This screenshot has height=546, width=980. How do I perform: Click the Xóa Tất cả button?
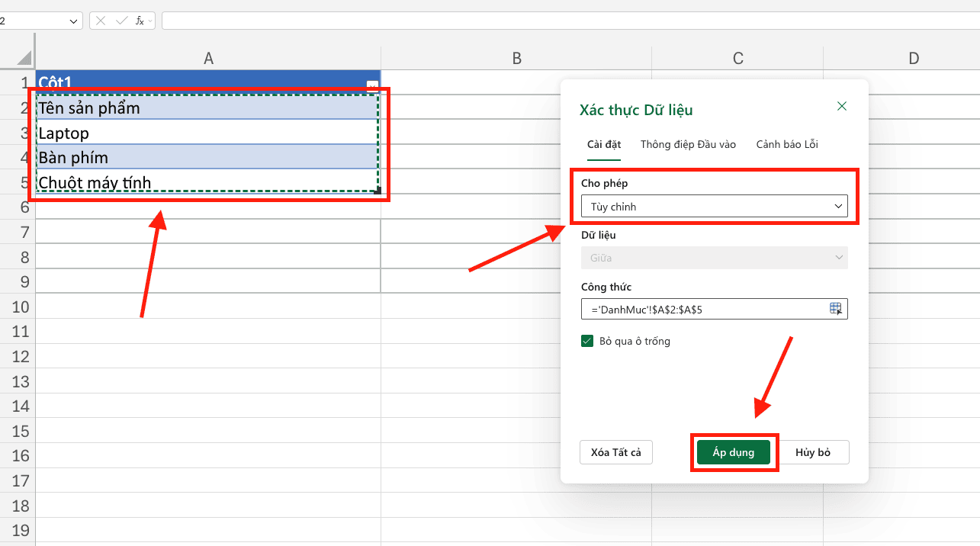(616, 452)
